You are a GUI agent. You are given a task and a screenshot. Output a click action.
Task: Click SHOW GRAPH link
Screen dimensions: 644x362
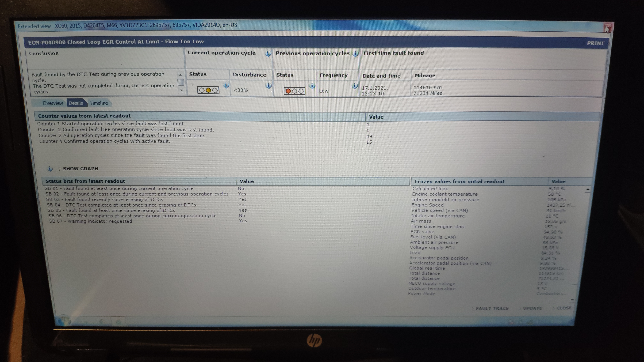(x=80, y=169)
